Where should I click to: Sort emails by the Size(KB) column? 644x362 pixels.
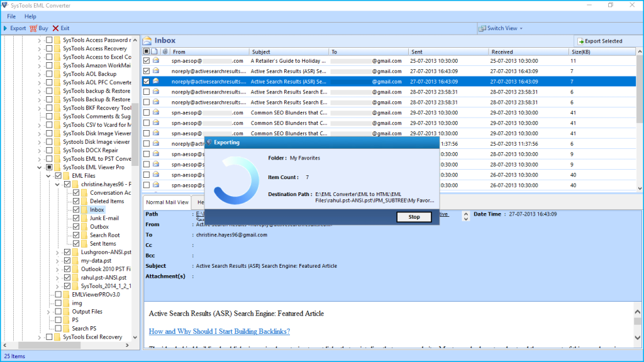[x=602, y=52]
